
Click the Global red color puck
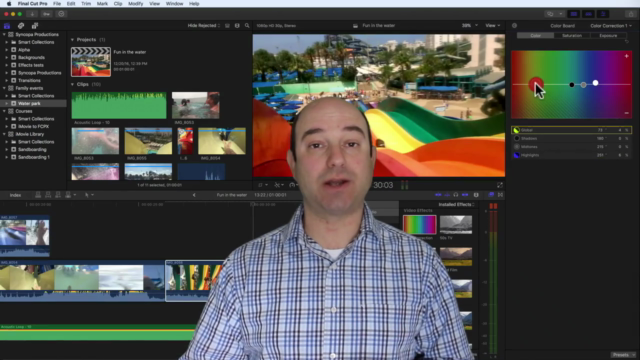[536, 84]
